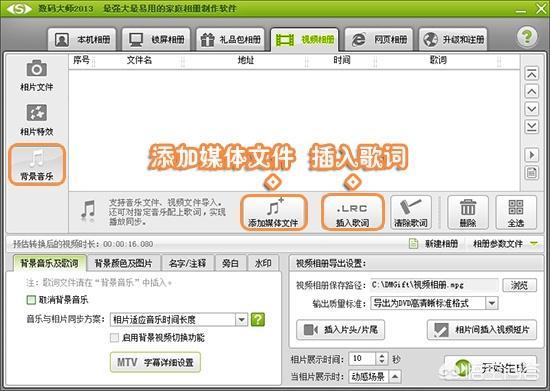550x391 pixels.
Task: Open the 相片文件 camera sidebar icon
Action: 36,75
